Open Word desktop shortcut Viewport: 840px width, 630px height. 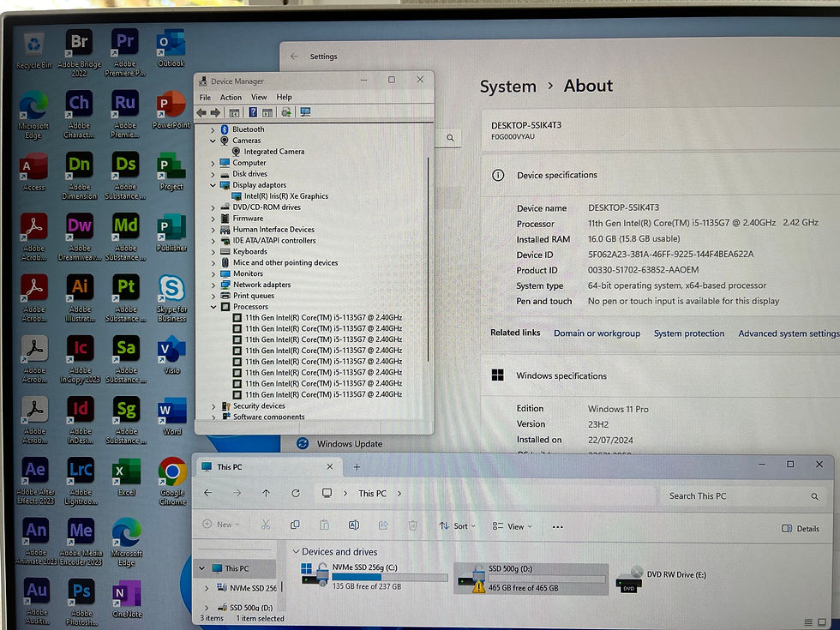[x=172, y=417]
